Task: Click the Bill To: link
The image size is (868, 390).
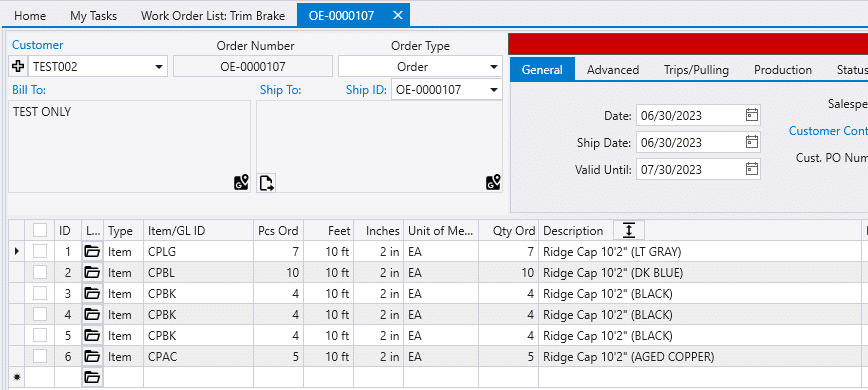Action: click(x=29, y=90)
